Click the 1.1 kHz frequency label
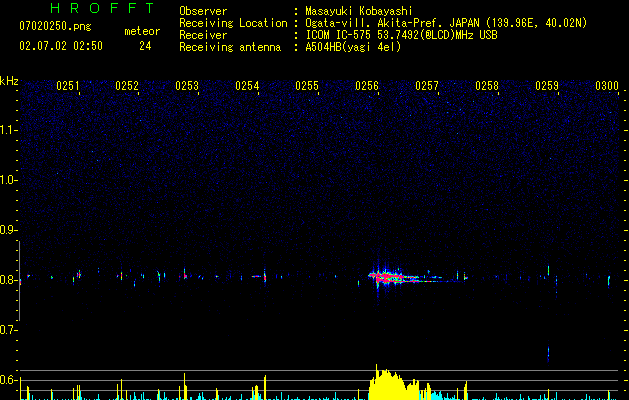The width and height of the screenshot is (629, 400). coord(8,130)
